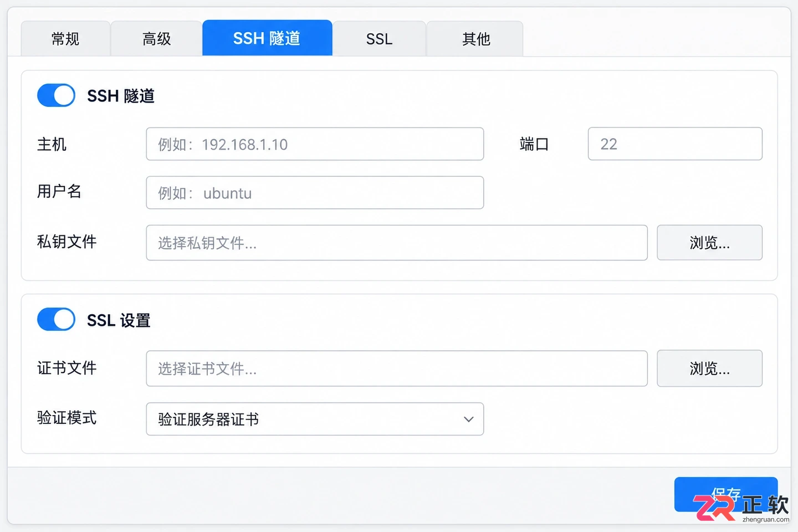This screenshot has height=532, width=798.
Task: Click the 证书文件 label
Action: (x=66, y=368)
